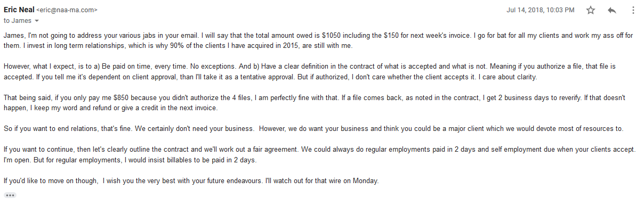This screenshot has width=644, height=214.
Task: Click the '$1050' amount in the email
Action: [x=331, y=36]
